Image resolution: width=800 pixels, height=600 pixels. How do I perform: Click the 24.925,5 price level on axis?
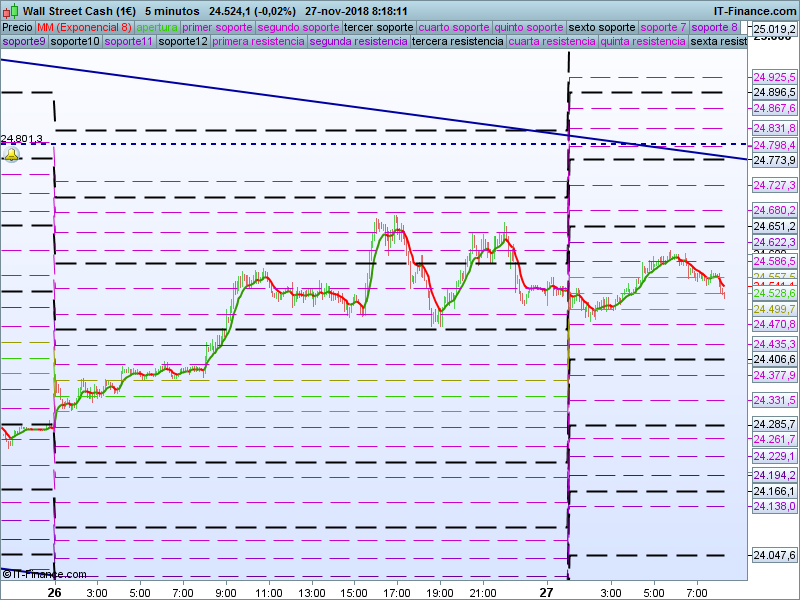tap(774, 76)
